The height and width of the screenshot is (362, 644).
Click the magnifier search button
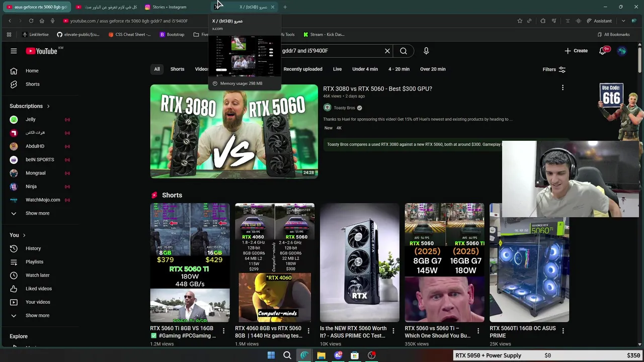404,51
